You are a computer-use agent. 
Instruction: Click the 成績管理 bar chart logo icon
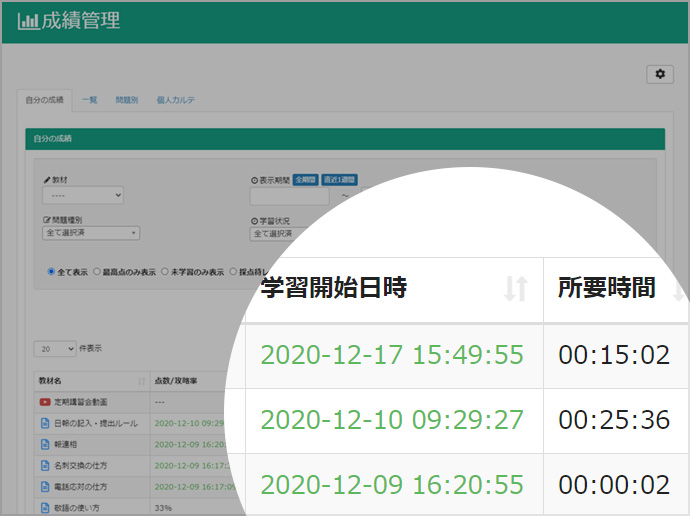click(29, 21)
